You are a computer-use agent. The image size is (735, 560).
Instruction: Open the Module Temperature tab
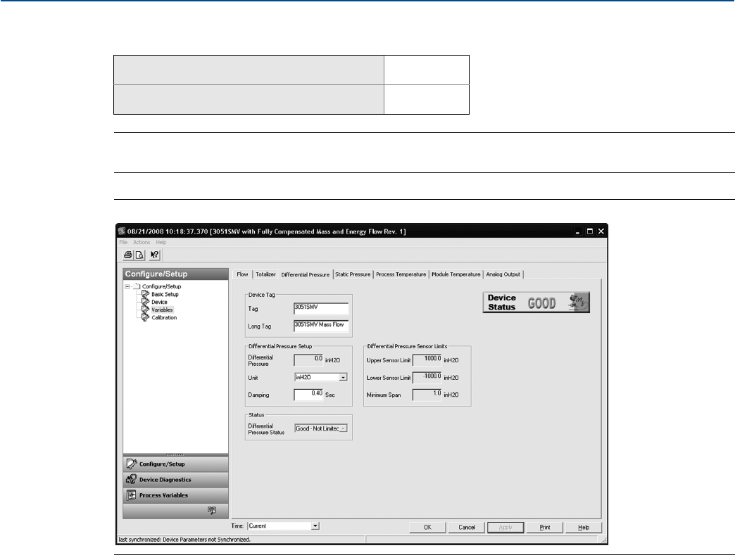click(x=456, y=274)
